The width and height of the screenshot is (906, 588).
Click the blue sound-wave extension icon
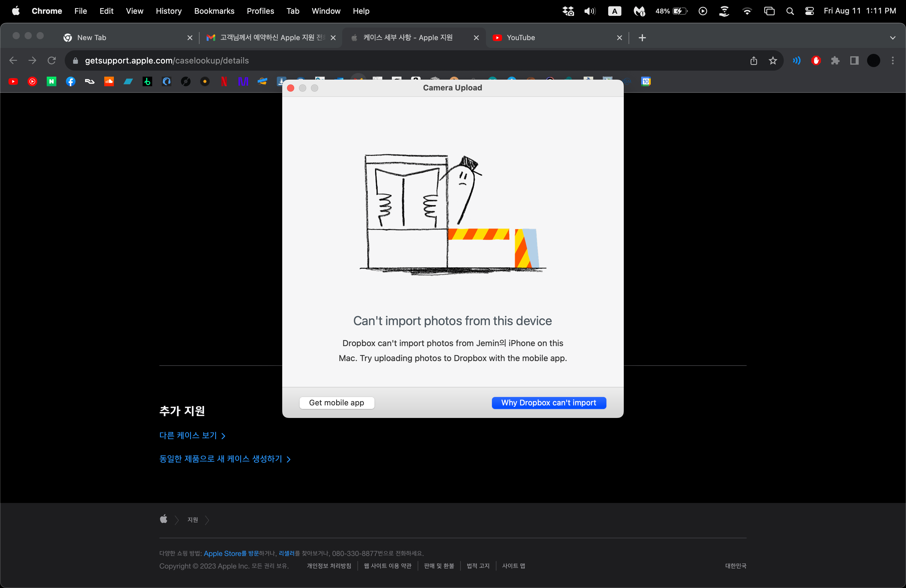(796, 60)
